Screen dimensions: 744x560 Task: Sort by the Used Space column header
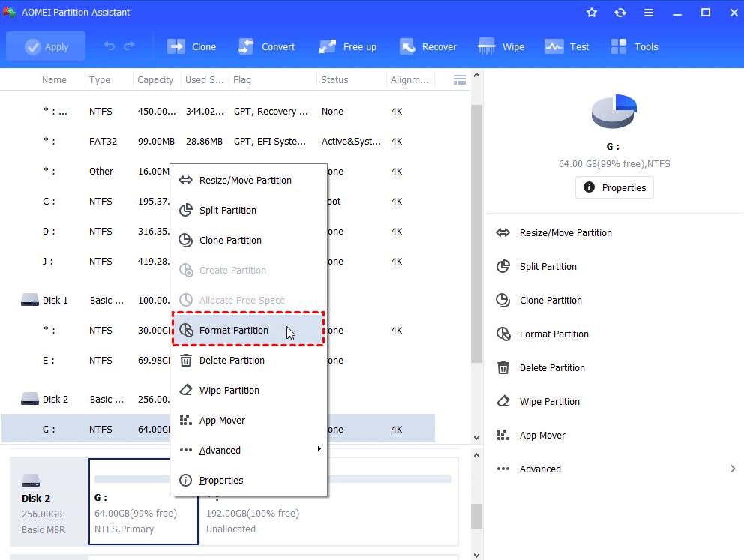[205, 80]
